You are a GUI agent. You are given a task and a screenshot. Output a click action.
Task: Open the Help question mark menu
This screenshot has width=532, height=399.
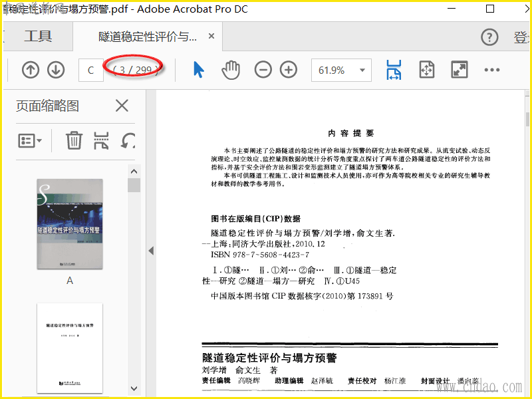tap(489, 37)
